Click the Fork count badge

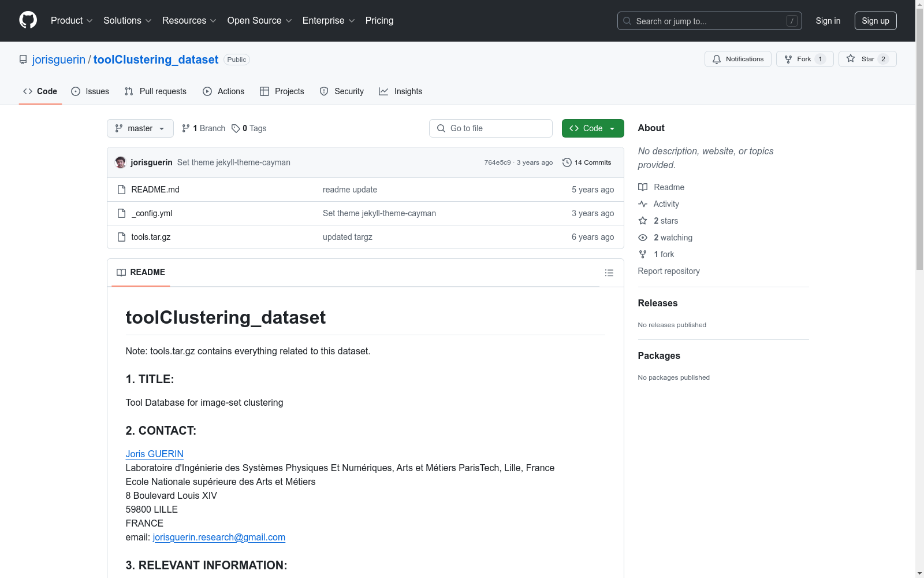(820, 59)
